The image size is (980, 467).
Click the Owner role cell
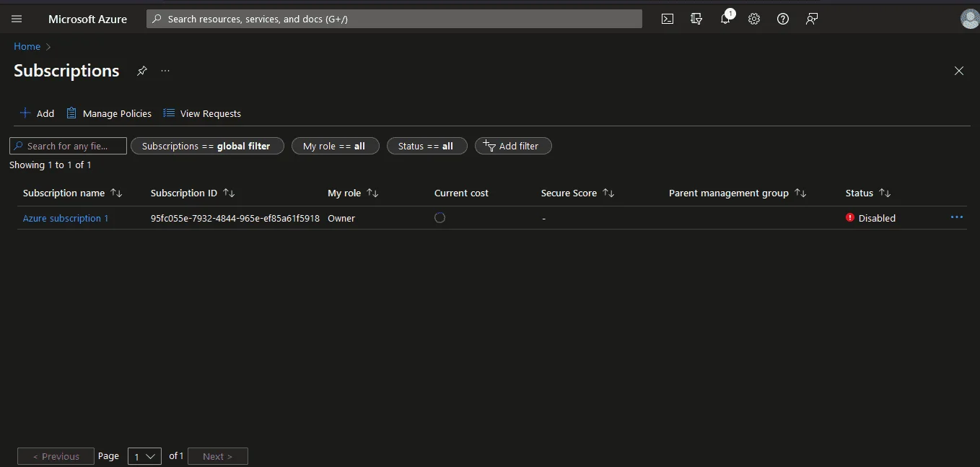[341, 218]
